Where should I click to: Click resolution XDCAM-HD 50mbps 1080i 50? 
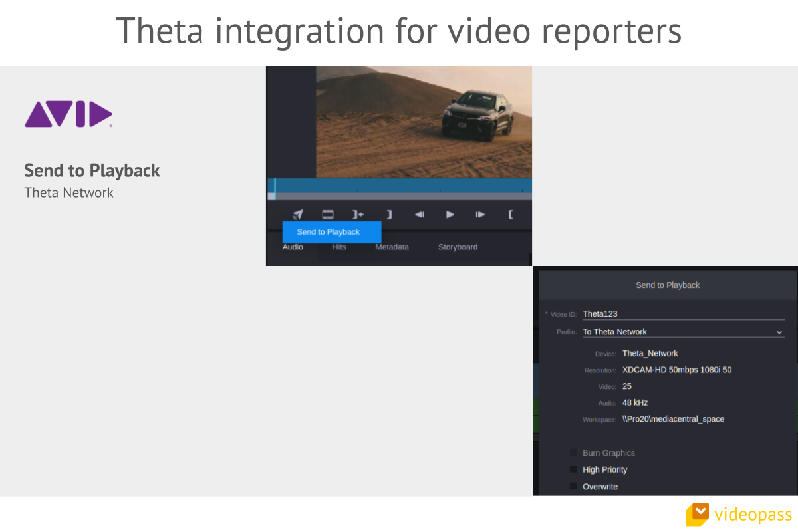coord(677,370)
